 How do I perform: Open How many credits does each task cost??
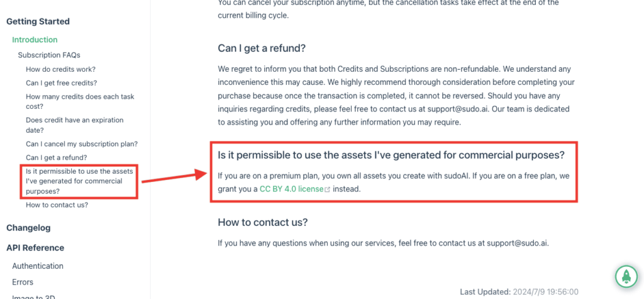pos(80,101)
